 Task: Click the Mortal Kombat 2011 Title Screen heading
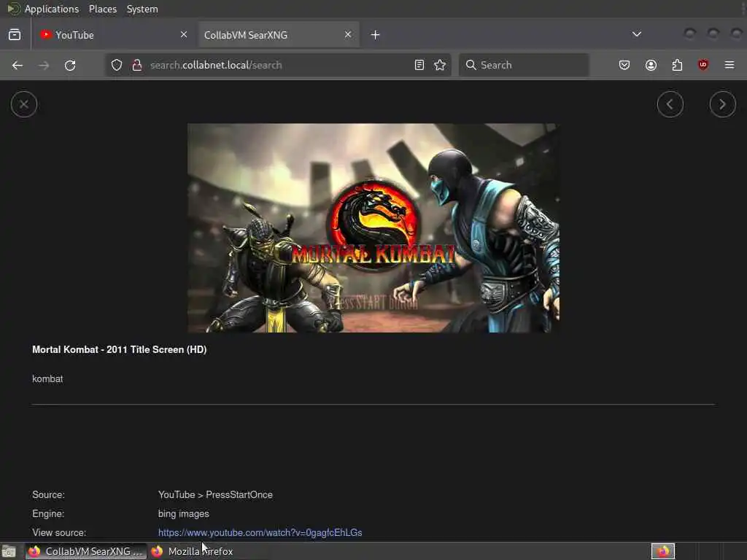tap(119, 349)
